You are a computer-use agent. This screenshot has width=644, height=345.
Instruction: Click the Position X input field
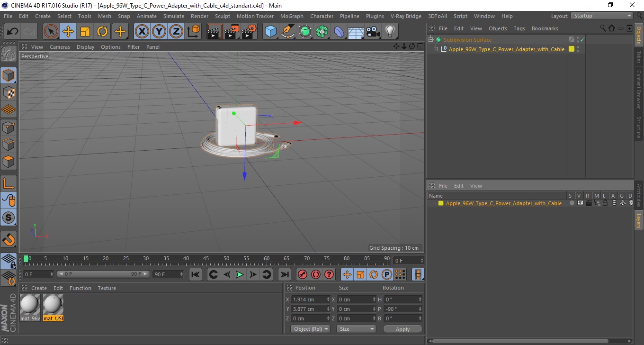[x=310, y=300]
